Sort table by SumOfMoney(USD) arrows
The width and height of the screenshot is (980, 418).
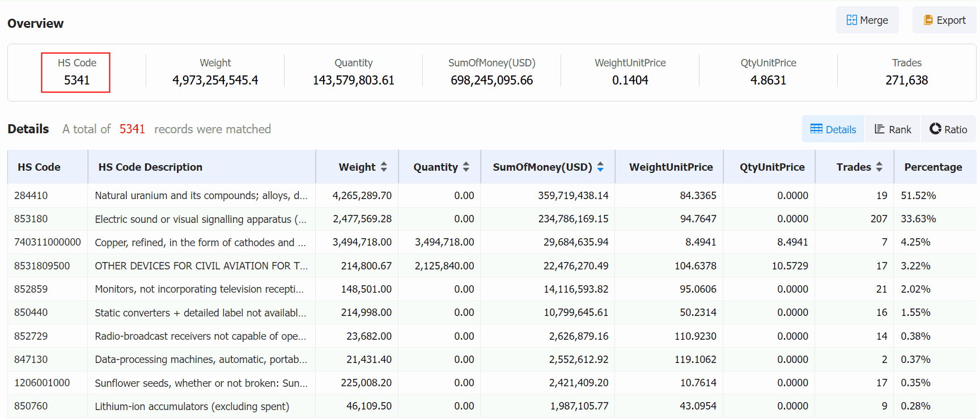click(600, 167)
